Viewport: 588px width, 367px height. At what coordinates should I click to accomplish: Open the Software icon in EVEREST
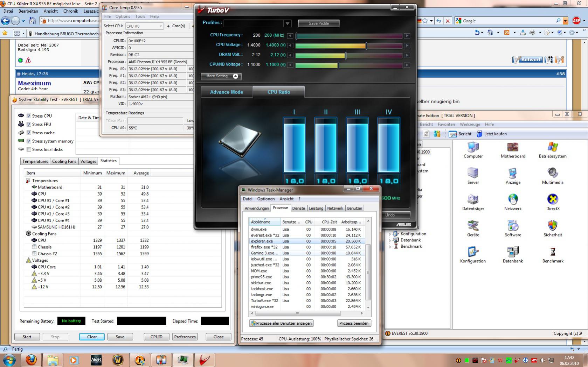click(513, 228)
